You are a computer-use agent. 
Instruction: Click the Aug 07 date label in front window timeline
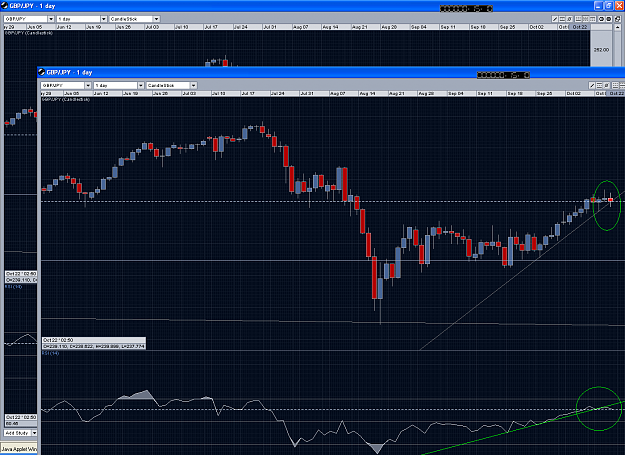tap(337, 93)
